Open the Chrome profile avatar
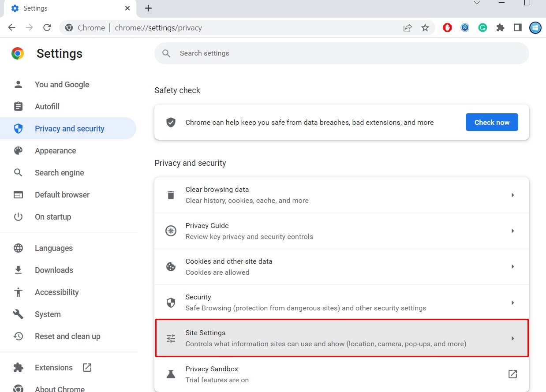546x392 pixels. 535,28
